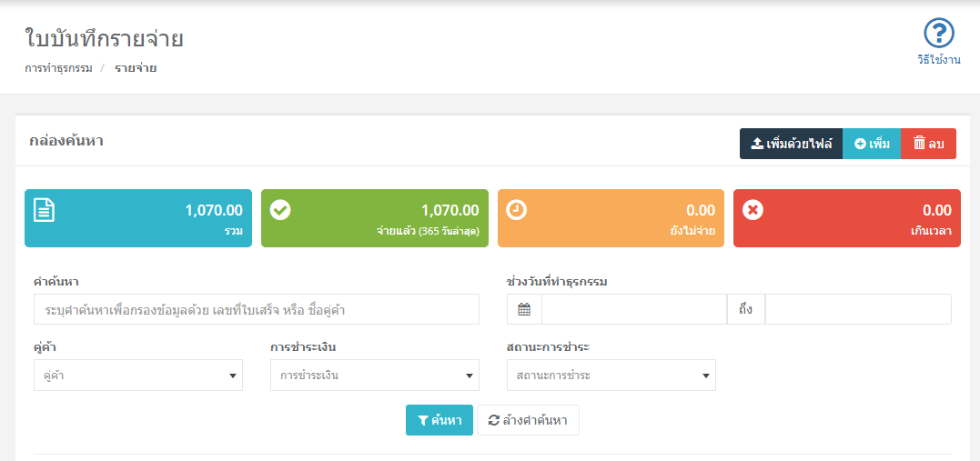Click the X icon on เกินเวลา card
Image resolution: width=980 pixels, height=461 pixels.
click(x=753, y=210)
